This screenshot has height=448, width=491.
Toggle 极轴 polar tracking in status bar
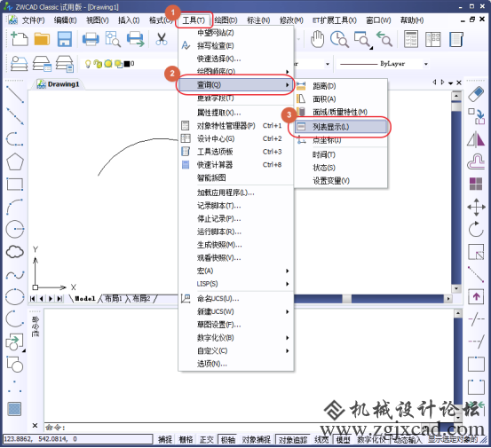(x=227, y=440)
